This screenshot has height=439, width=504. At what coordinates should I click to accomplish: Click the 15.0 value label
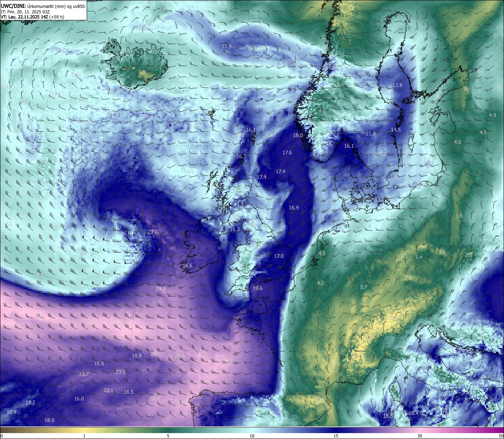[x=371, y=133]
